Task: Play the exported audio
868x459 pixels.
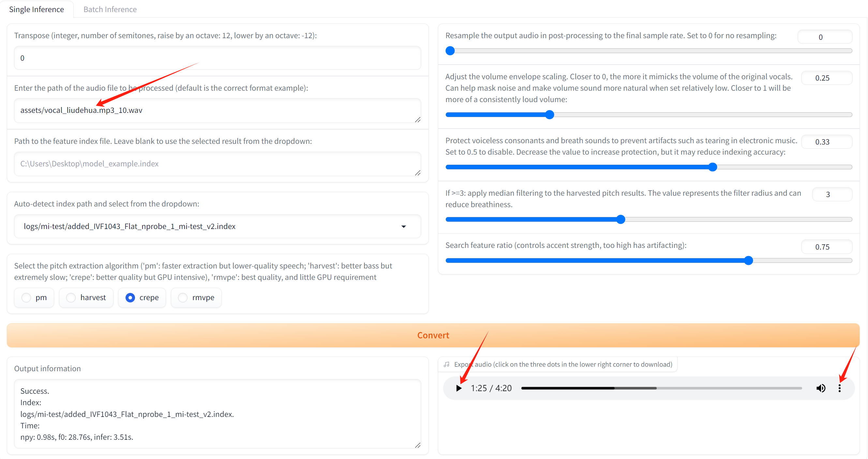Action: pyautogui.click(x=458, y=388)
